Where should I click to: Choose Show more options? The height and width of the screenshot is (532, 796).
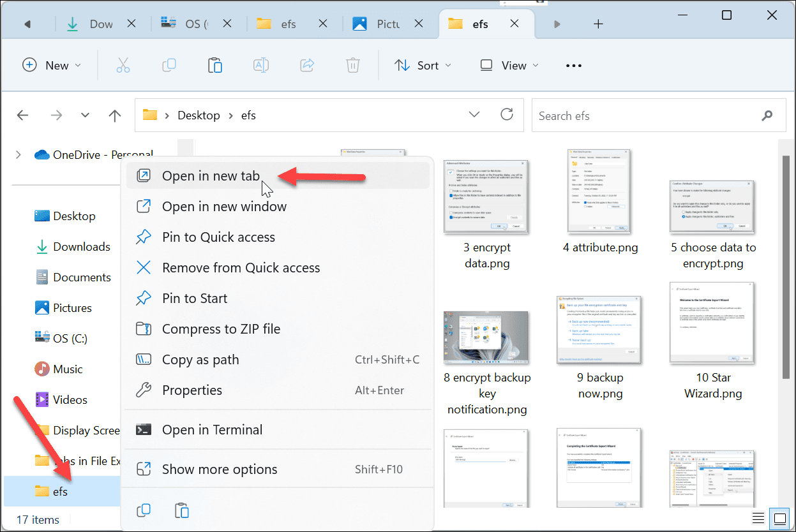(x=278, y=469)
